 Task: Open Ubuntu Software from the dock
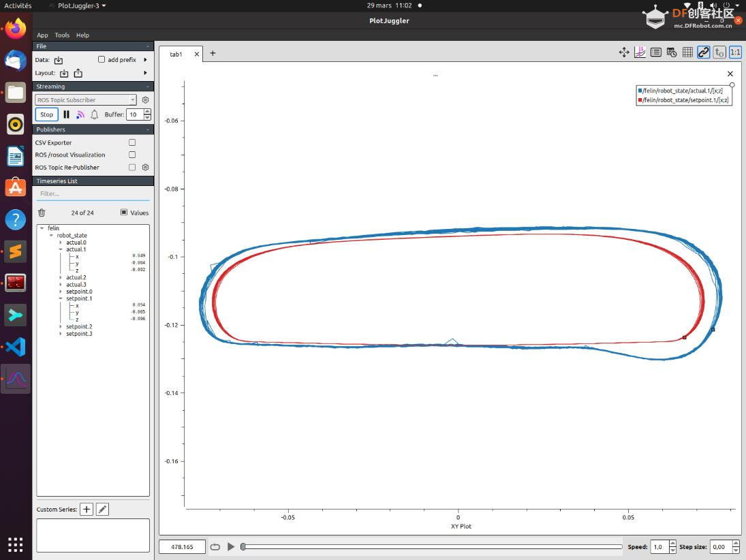point(16,187)
